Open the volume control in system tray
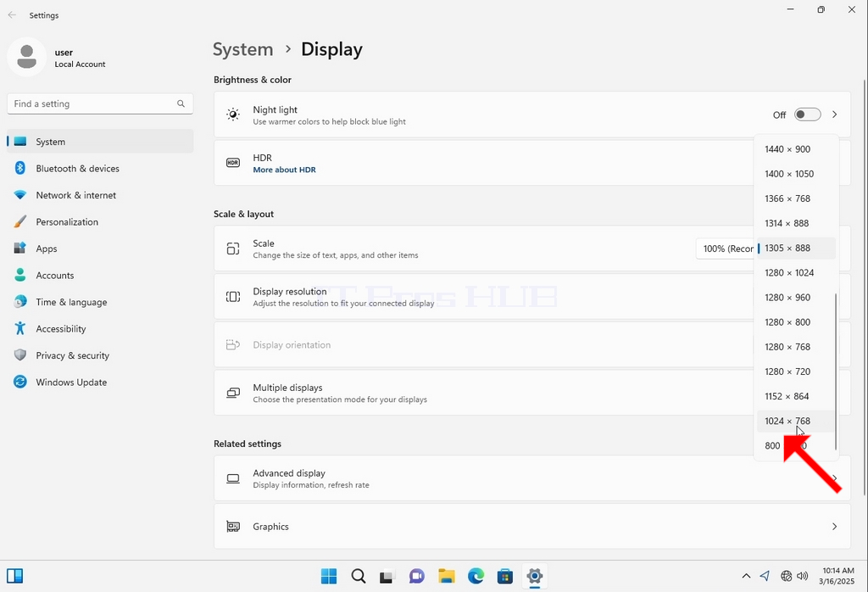This screenshot has width=868, height=592. pos(802,577)
